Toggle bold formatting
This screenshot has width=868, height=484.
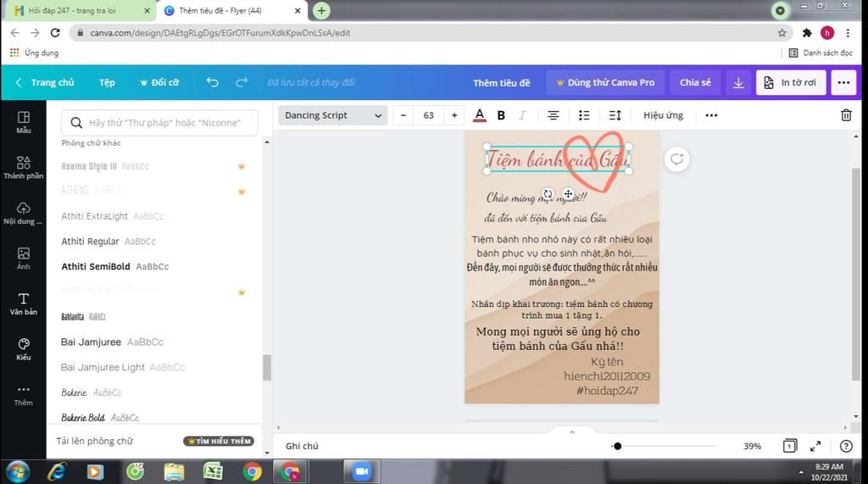[501, 115]
